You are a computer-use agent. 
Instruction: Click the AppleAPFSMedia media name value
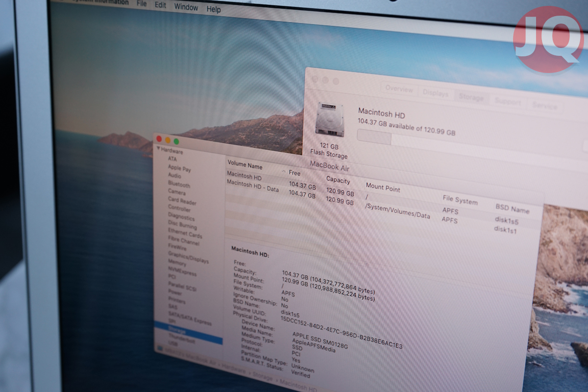314,346
